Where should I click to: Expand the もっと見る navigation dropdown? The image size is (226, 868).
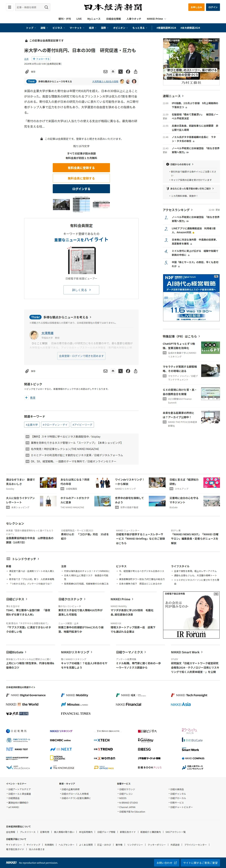[x=140, y=28]
